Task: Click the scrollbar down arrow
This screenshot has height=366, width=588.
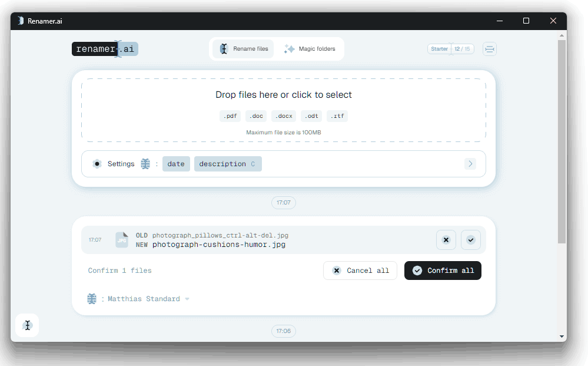Action: coord(562,337)
